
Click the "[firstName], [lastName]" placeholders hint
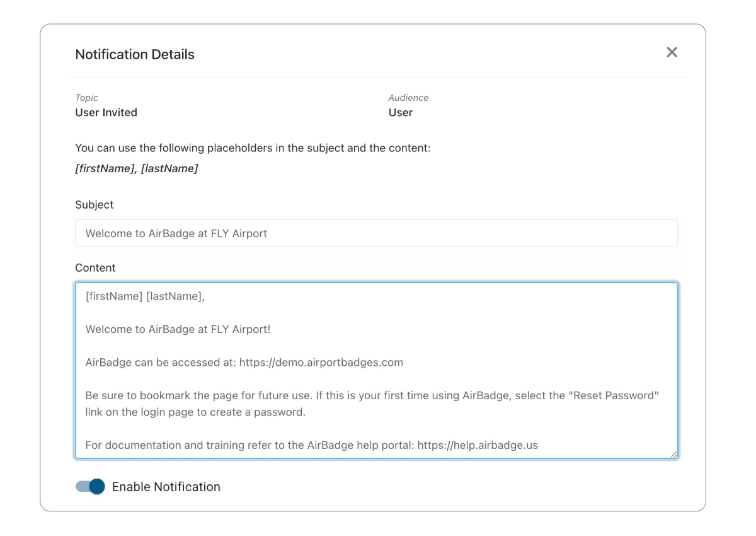tap(137, 168)
